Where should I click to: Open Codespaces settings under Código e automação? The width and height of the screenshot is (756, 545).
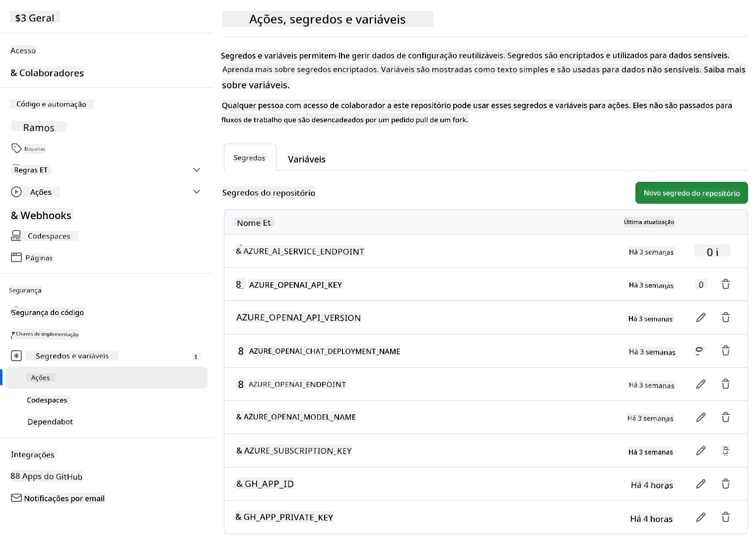pos(49,236)
